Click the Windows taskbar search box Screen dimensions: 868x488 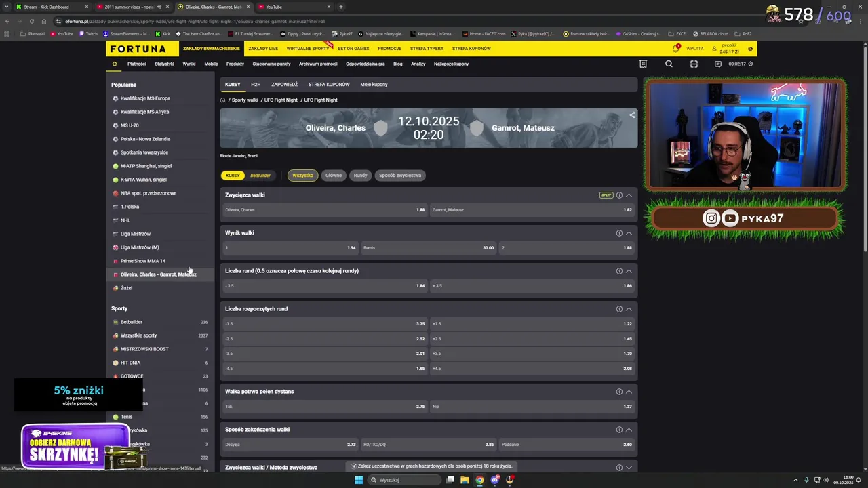[x=403, y=480]
